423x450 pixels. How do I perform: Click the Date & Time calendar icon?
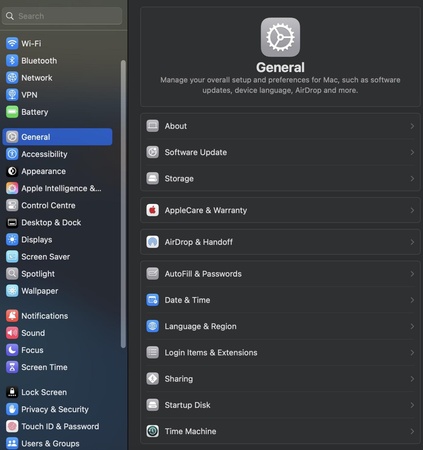pyautogui.click(x=153, y=300)
